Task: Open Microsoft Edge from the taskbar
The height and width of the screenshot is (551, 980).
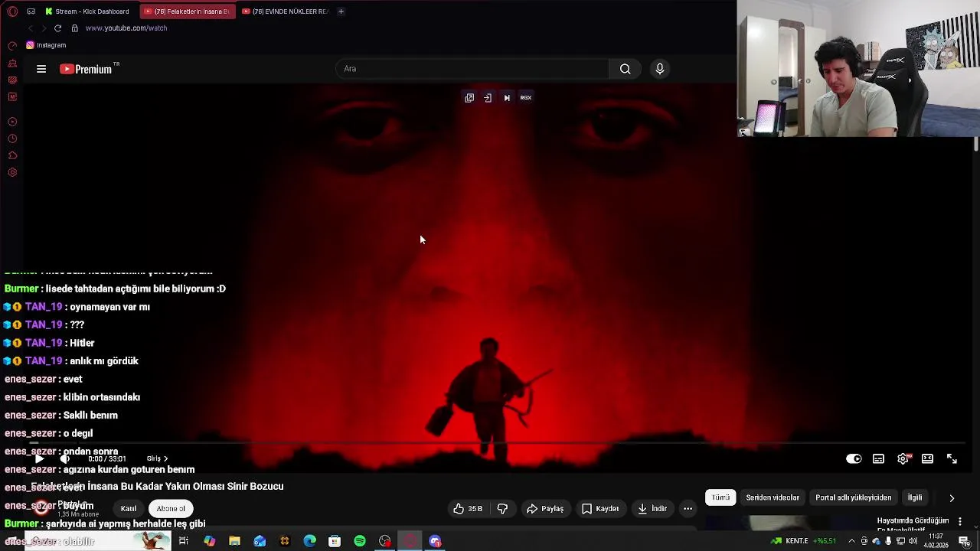Action: pyautogui.click(x=309, y=542)
